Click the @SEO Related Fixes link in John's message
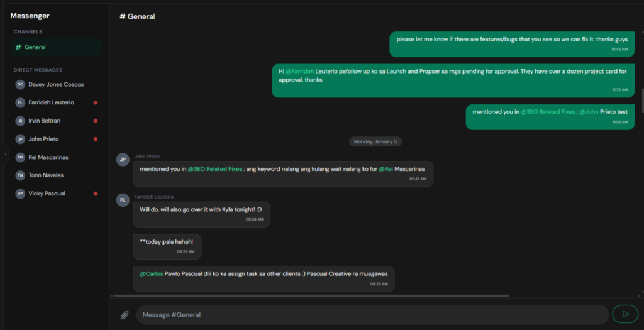This screenshot has height=330, width=644. coord(215,169)
